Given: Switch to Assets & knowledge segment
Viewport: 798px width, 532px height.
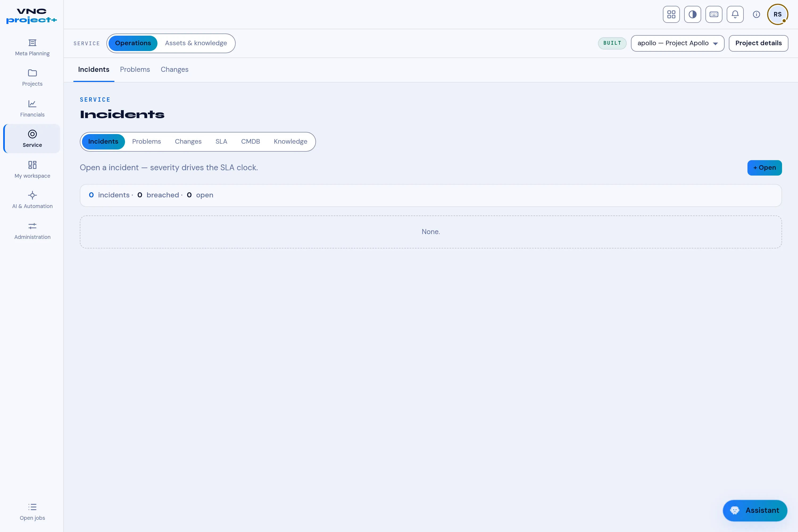Looking at the screenshot, I should click(x=196, y=43).
